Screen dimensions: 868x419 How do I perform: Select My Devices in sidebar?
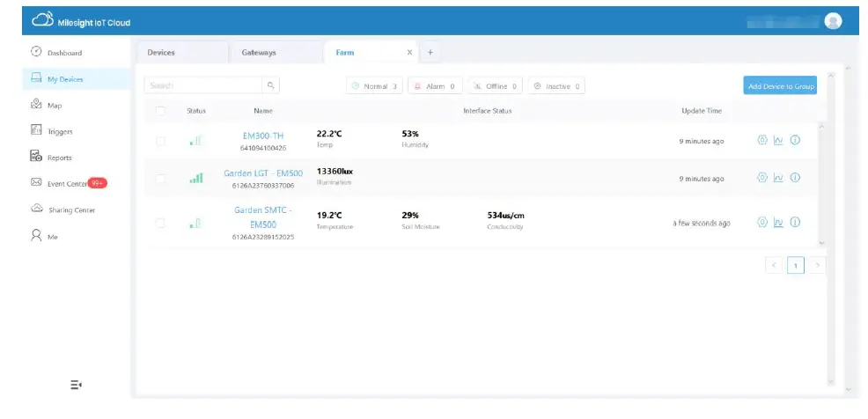[x=77, y=79]
